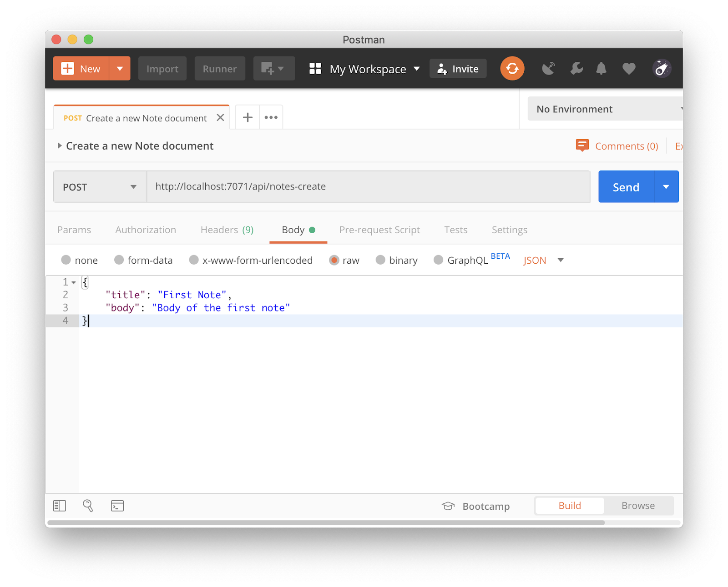Screen dimensions: 728x587
Task: Click the "First Note" title value in editor
Action: [192, 295]
